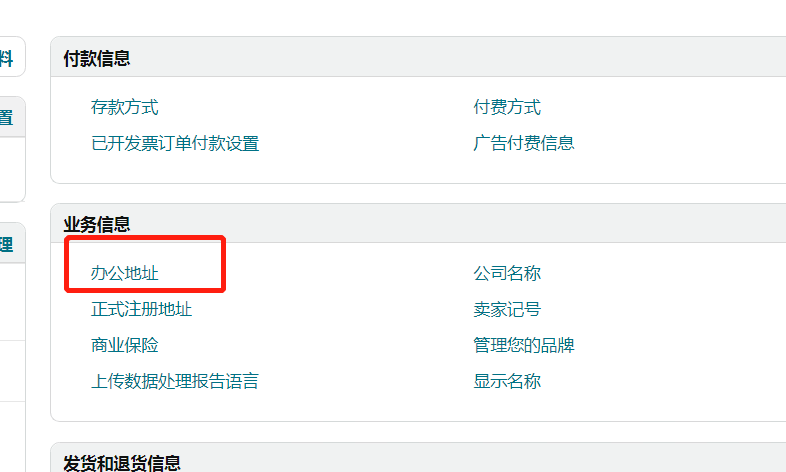Screen dimensions: 786x472
Task: Click the 付款信息 section header
Action: pos(97,58)
